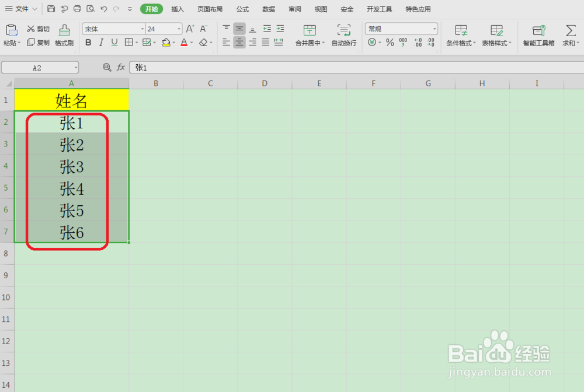Click Merge and Center button
The width and height of the screenshot is (584, 392).
[x=310, y=36]
